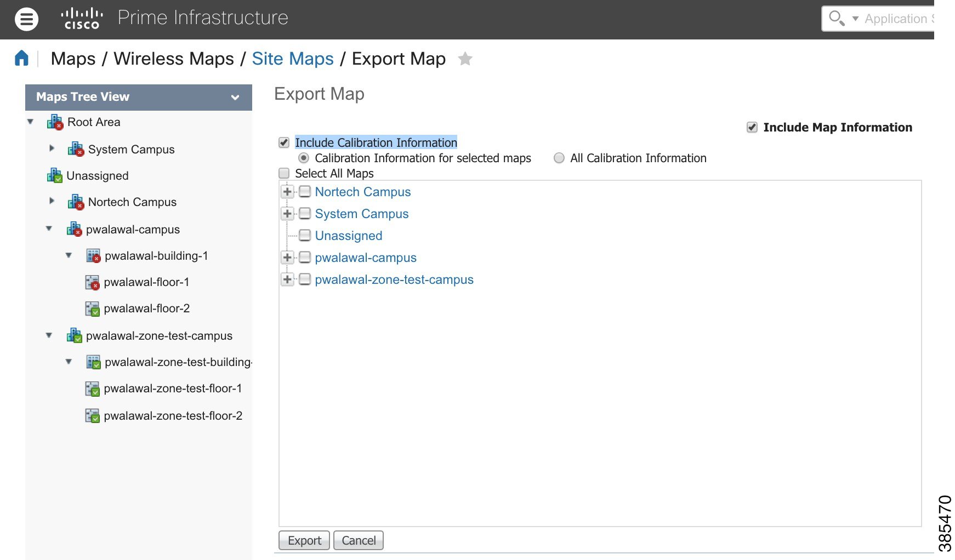Select pwalawal-building-1 label in tree
The width and height of the screenshot is (955, 560).
point(156,256)
